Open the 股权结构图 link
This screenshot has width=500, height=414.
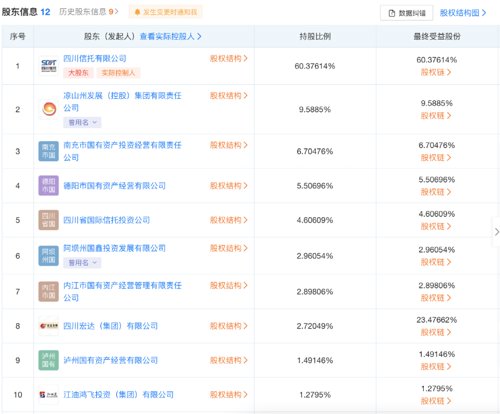click(x=463, y=13)
